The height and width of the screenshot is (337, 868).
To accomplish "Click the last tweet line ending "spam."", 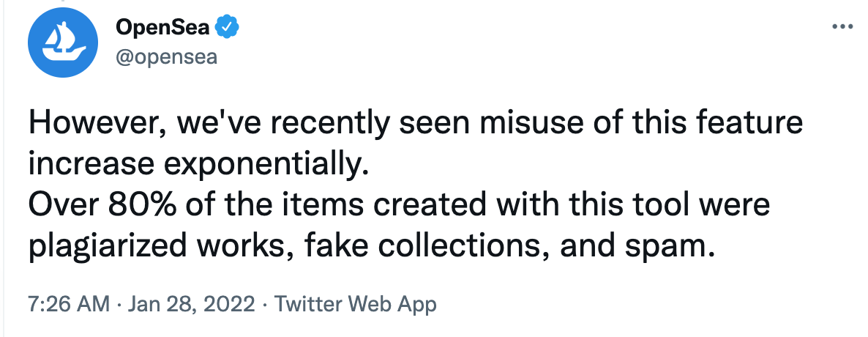I will [370, 247].
